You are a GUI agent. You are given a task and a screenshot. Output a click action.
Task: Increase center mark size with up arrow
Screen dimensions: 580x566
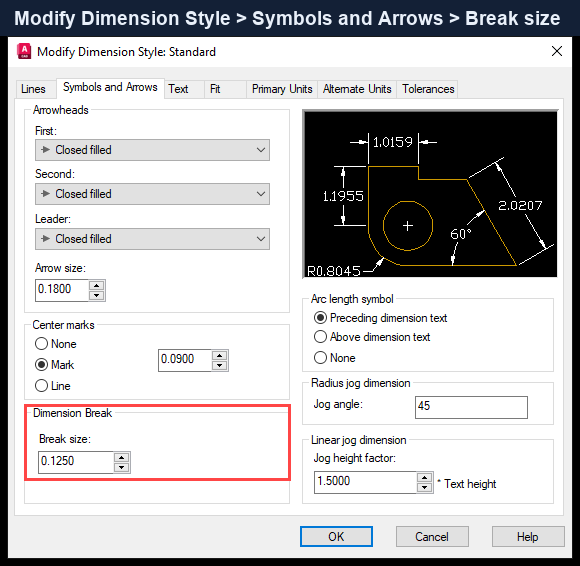[220, 355]
